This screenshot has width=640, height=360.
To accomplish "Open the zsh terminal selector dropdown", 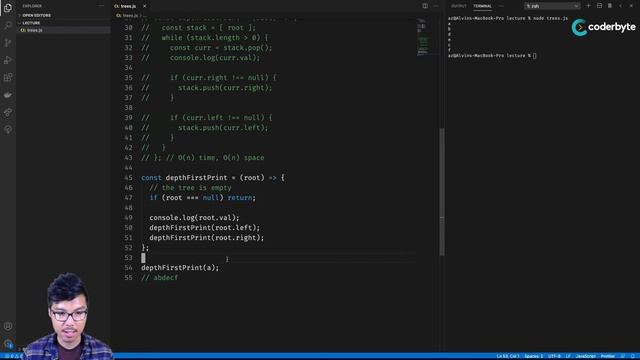I will pos(552,6).
